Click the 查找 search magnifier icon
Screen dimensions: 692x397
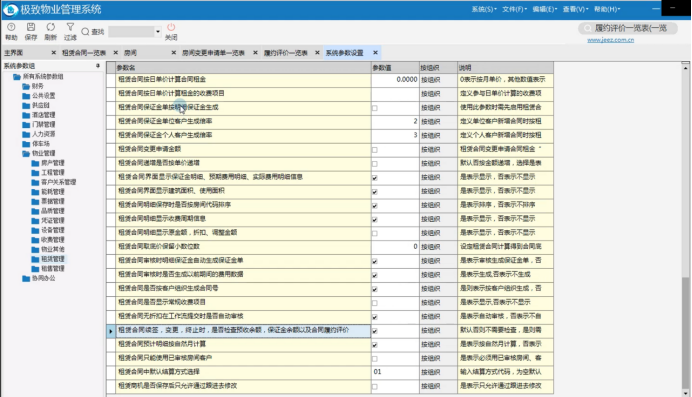(85, 32)
